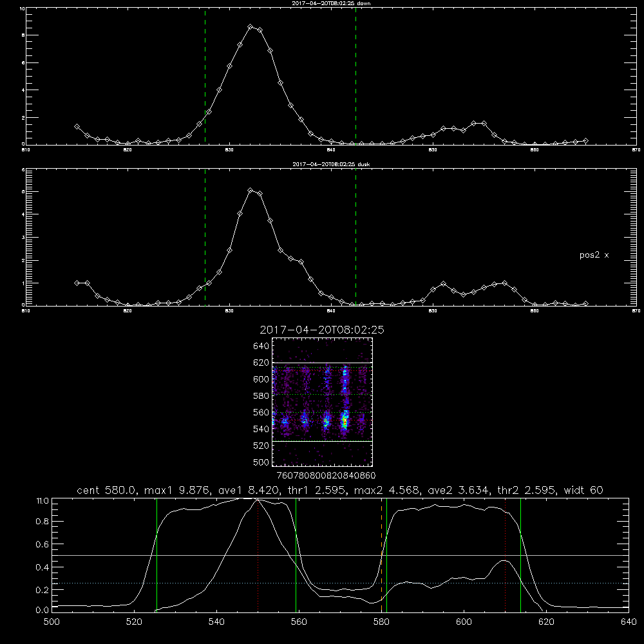Click the highest diamond point on dawn curve
644x644 pixels.
pyautogui.click(x=250, y=26)
